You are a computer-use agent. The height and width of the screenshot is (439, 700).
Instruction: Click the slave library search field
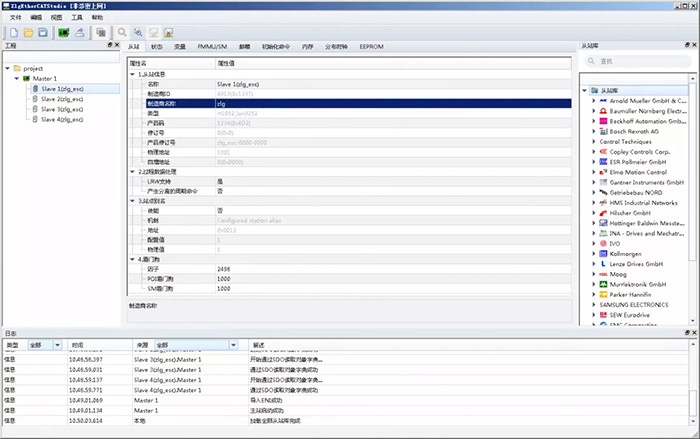[x=637, y=61]
